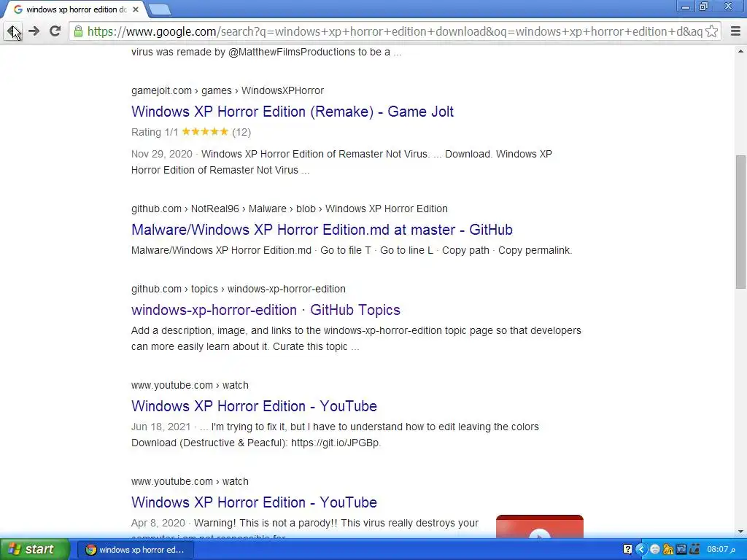Image resolution: width=747 pixels, height=560 pixels.
Task: Click 'github.com › topics › windows-xp-horror-edition' breadcrumb
Action: (239, 289)
